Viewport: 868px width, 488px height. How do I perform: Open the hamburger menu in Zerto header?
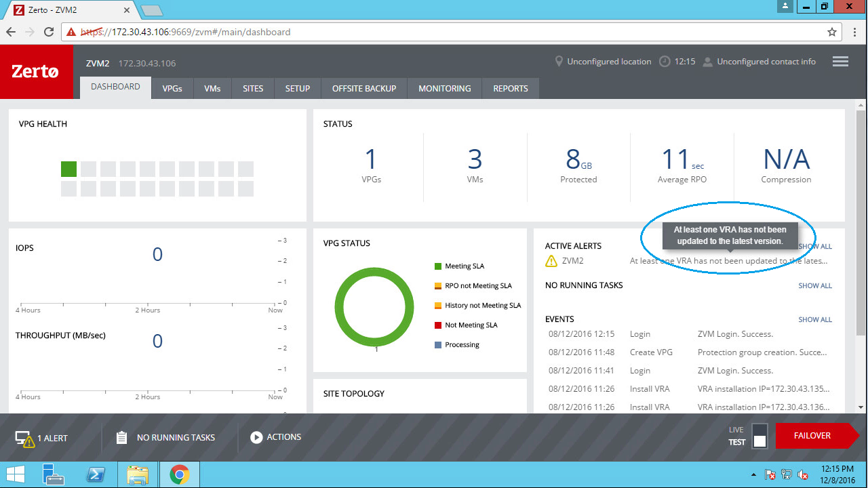click(840, 62)
